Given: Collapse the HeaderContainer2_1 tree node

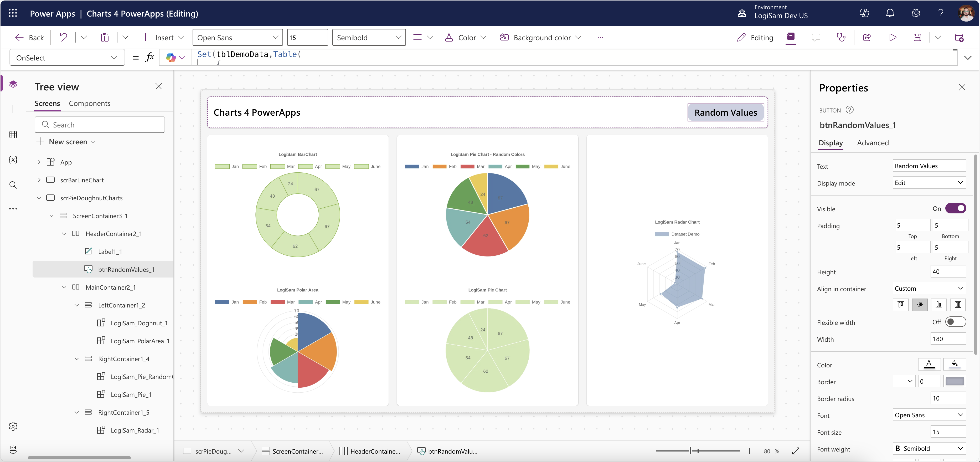Looking at the screenshot, I should point(64,233).
